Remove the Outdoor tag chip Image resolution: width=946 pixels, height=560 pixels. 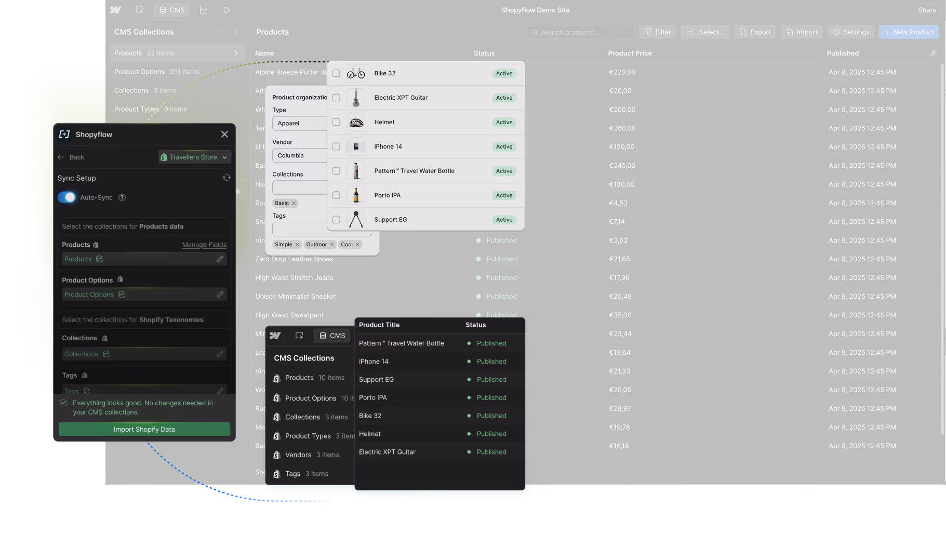(332, 245)
